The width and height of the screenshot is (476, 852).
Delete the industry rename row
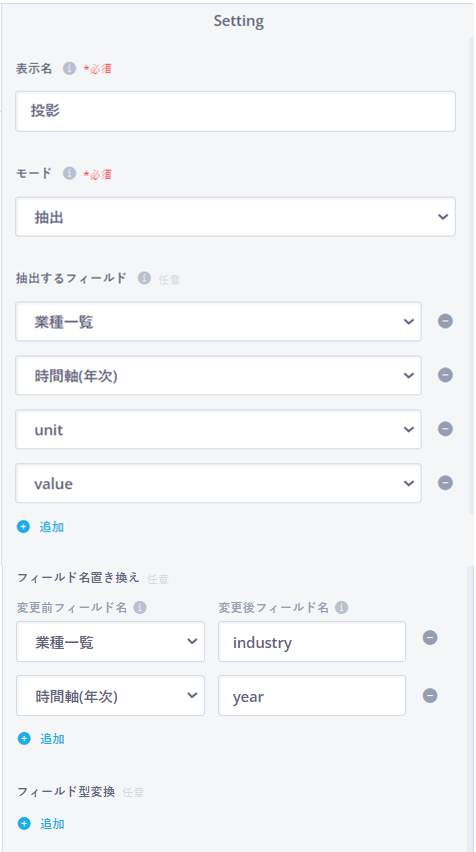(430, 638)
